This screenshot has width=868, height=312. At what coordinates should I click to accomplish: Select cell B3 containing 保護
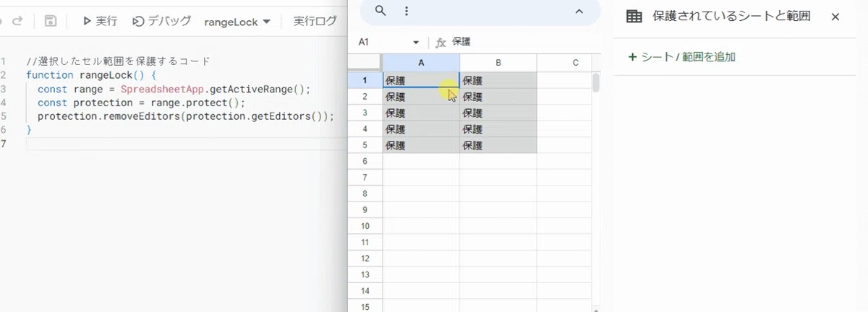(498, 113)
